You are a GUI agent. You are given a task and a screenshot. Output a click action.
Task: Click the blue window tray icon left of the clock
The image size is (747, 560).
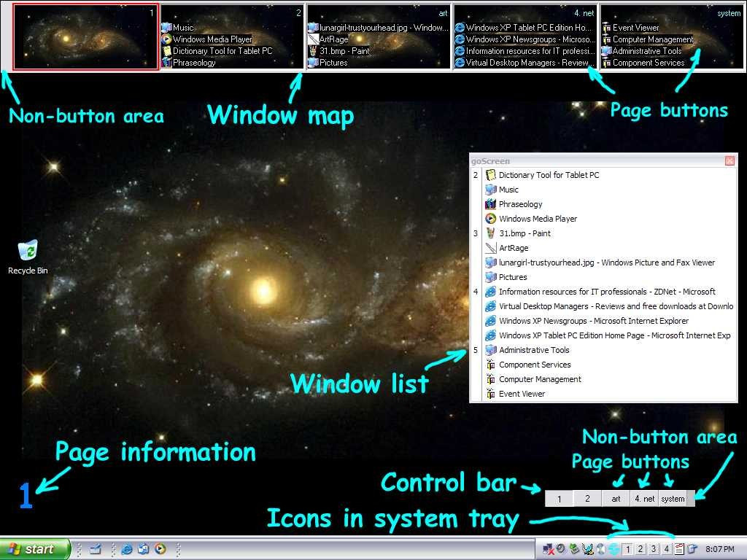692,550
